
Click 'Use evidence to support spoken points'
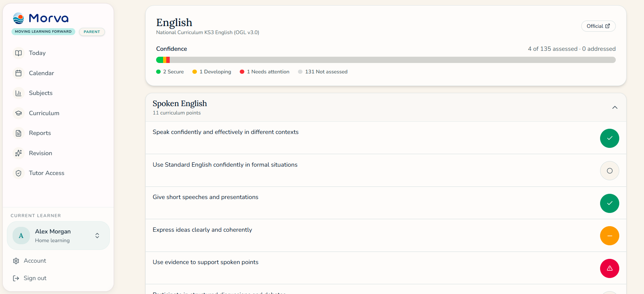coord(206,262)
